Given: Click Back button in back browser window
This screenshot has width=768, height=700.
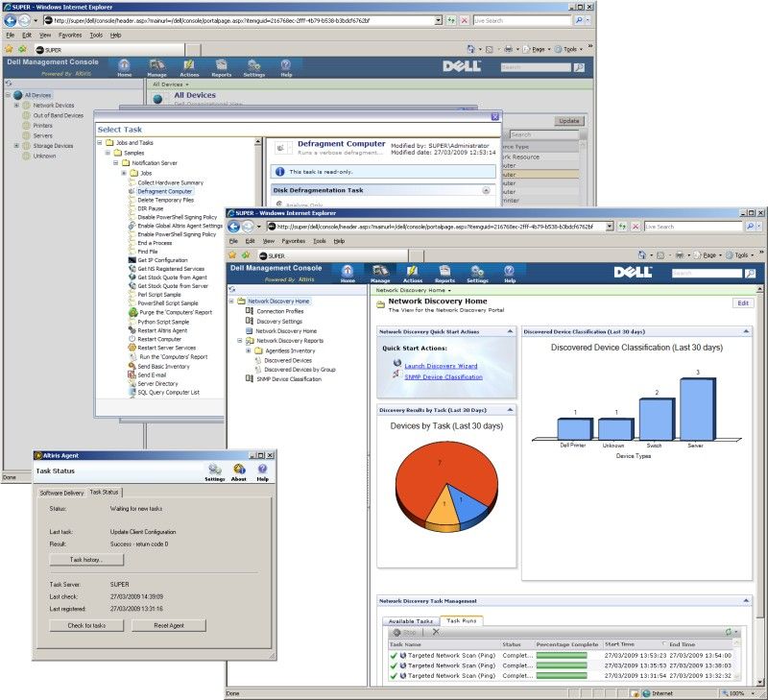Looking at the screenshot, I should click(x=11, y=20).
